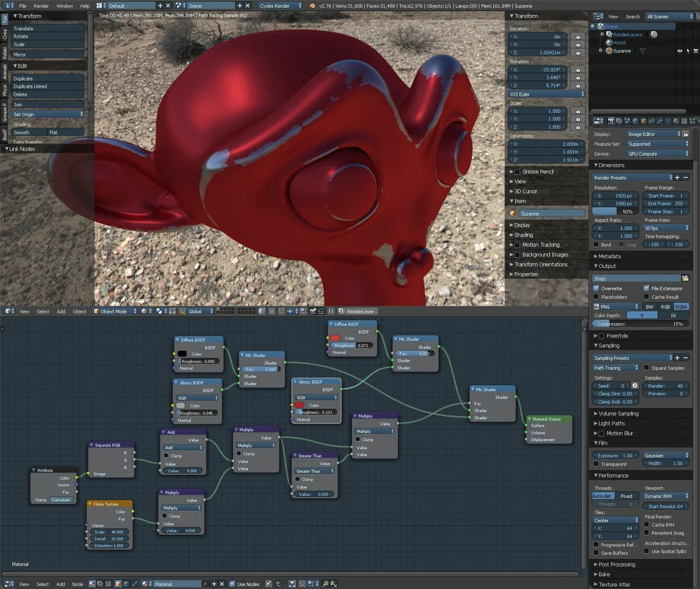Image resolution: width=700 pixels, height=589 pixels.
Task: Open the Node menu in node editor header
Action: pyautogui.click(x=77, y=584)
